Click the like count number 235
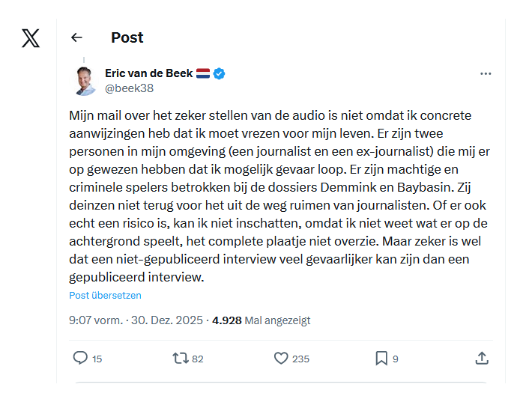The image size is (532, 408). point(300,359)
